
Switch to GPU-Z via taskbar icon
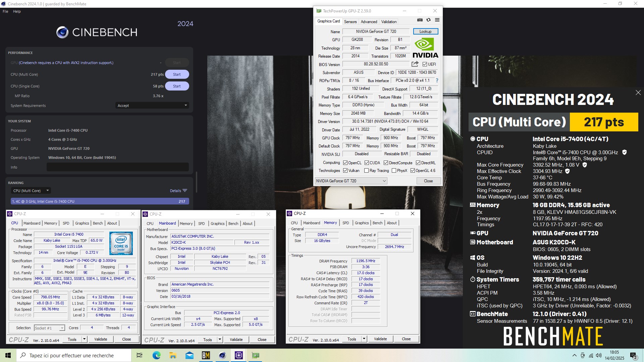tap(255, 355)
